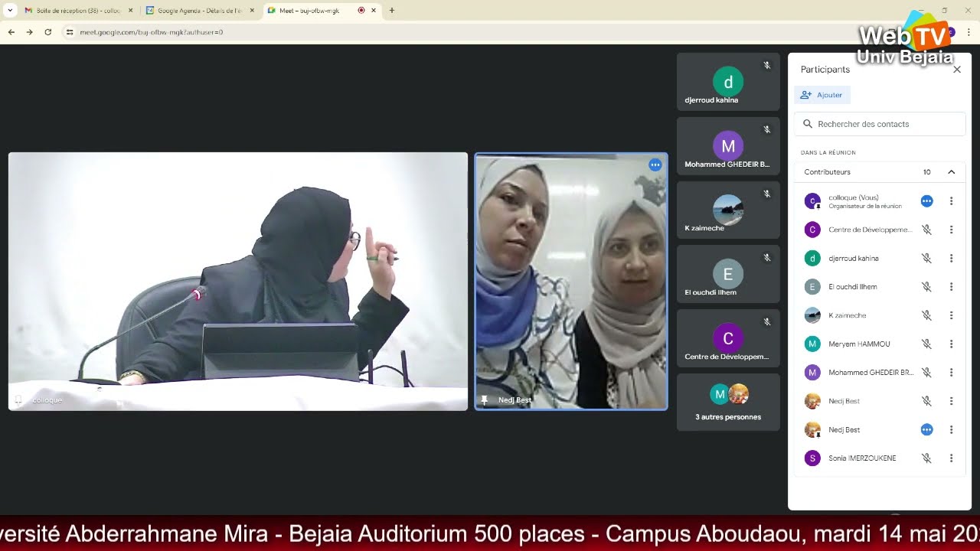Screen dimensions: 980x551
Task: Reload the page with the refresh icon
Action: (x=47, y=33)
